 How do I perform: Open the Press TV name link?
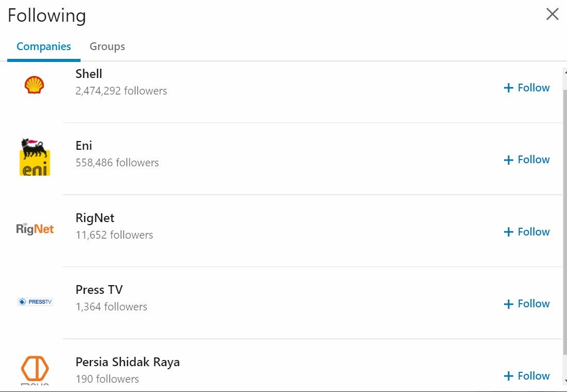[x=99, y=290]
